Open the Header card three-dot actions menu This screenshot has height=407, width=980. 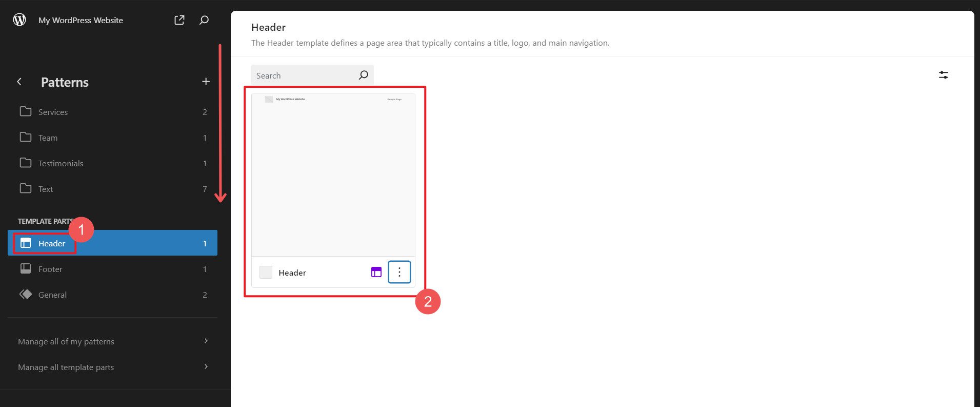click(399, 272)
